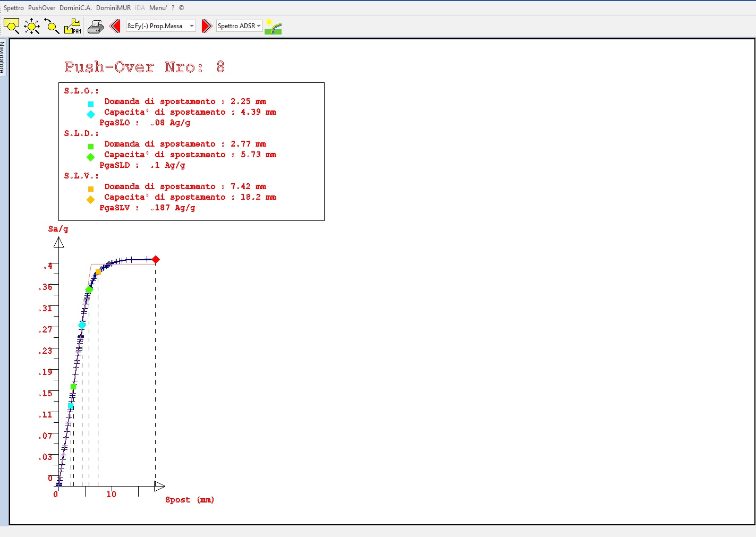Screen dimensions: 756x537
Task: Open the Navigatore side tab
Action: [x=3, y=57]
